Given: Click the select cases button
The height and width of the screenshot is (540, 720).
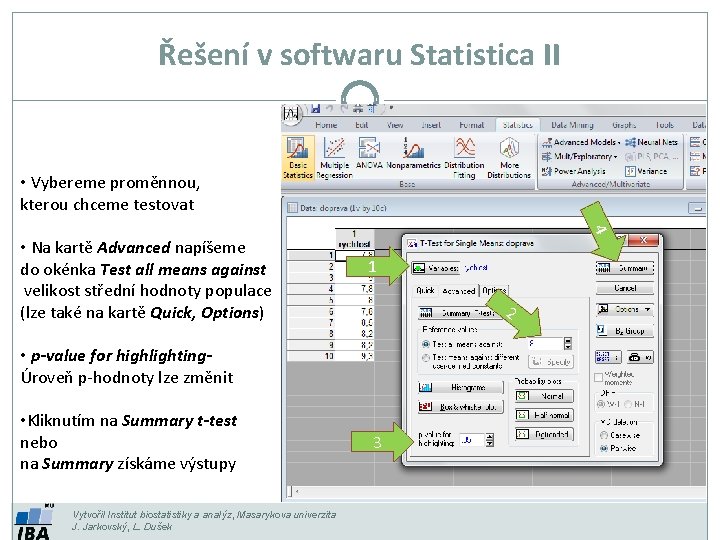Looking at the screenshot, I should point(608,357).
